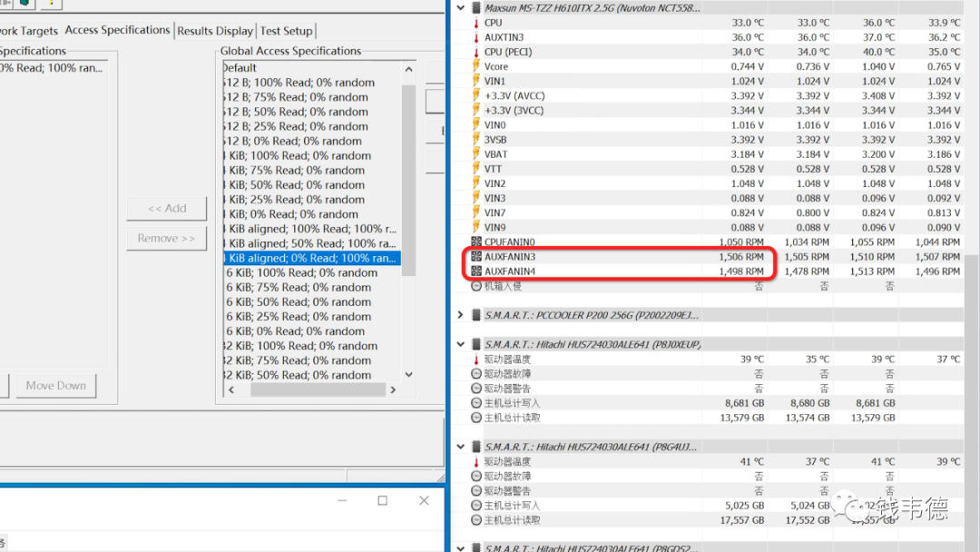This screenshot has width=980, height=552.
Task: Click the Hitachi P8J0XEUP drive icon
Action: coord(476,344)
